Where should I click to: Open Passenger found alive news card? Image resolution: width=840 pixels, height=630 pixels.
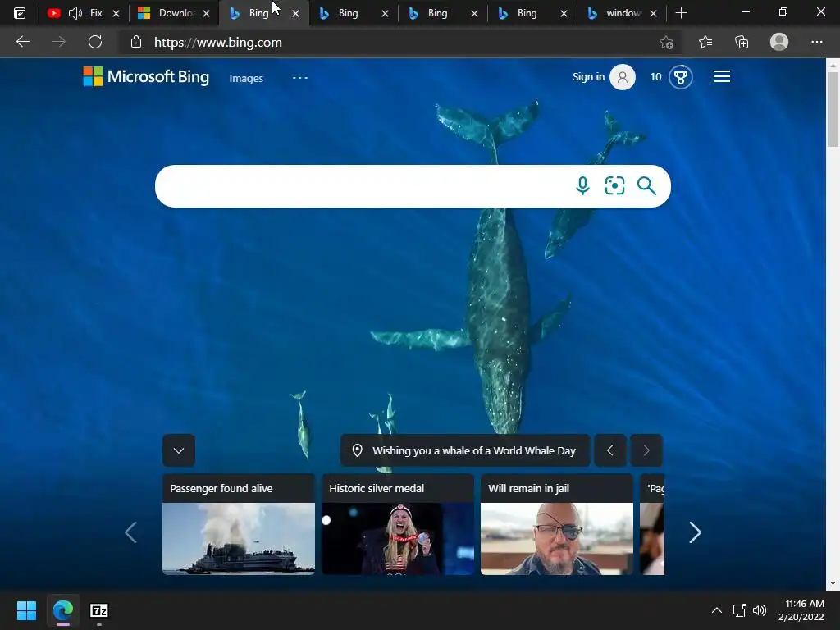coord(239,524)
